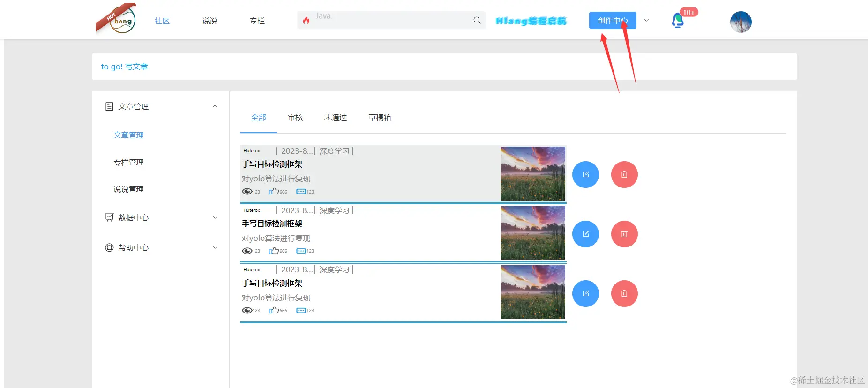Switch to the 审核 tab
The image size is (868, 388).
click(295, 118)
